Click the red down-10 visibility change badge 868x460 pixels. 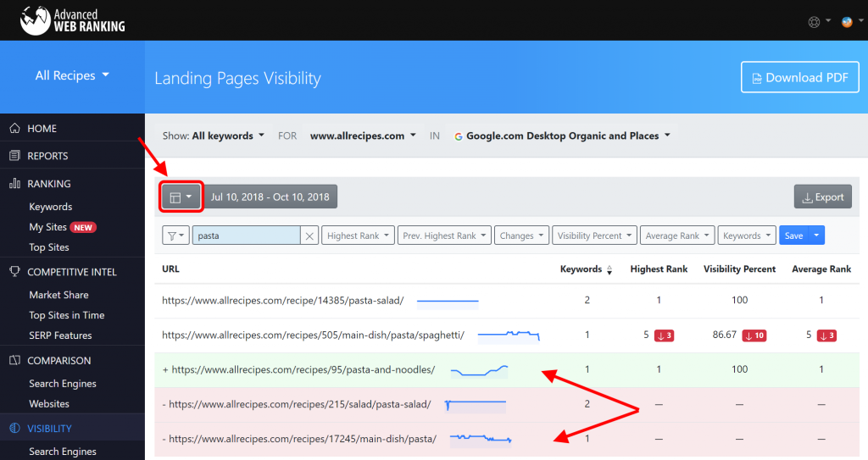point(754,335)
